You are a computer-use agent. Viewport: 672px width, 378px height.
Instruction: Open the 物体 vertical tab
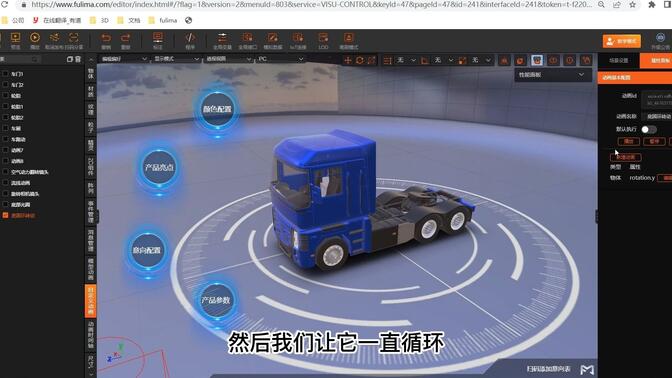pos(90,73)
